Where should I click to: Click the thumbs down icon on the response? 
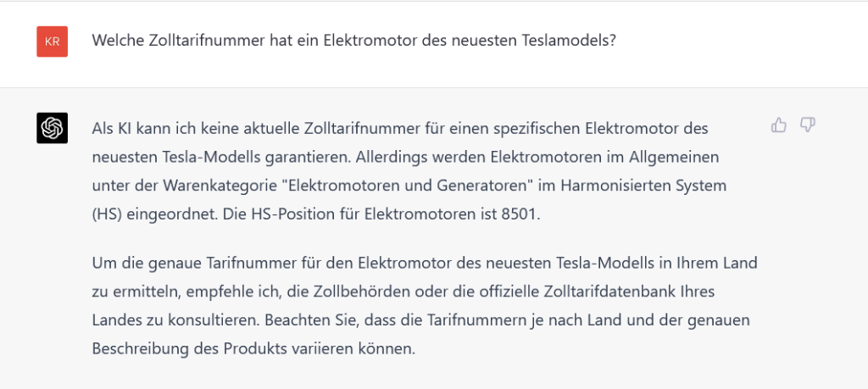(x=807, y=125)
